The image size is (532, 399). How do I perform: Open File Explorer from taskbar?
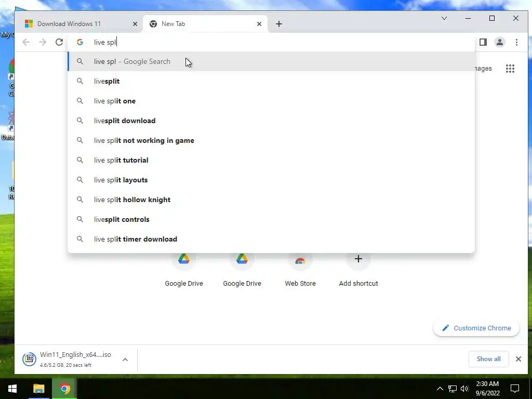pyautogui.click(x=38, y=389)
